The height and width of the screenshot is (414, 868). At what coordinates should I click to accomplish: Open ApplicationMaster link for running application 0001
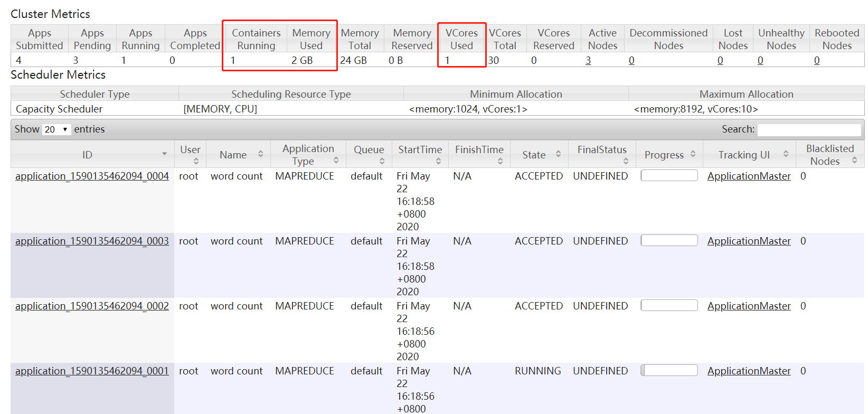[x=749, y=371]
